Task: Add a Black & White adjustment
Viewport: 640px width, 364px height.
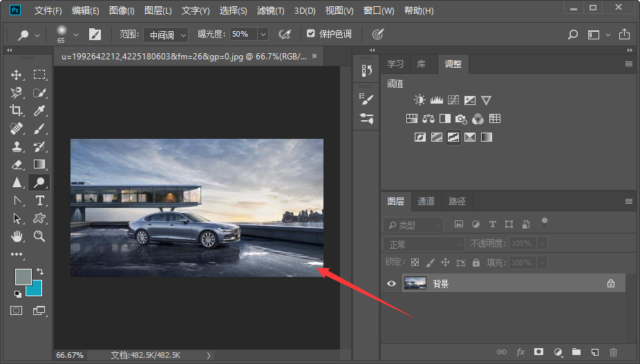Action: tap(445, 119)
